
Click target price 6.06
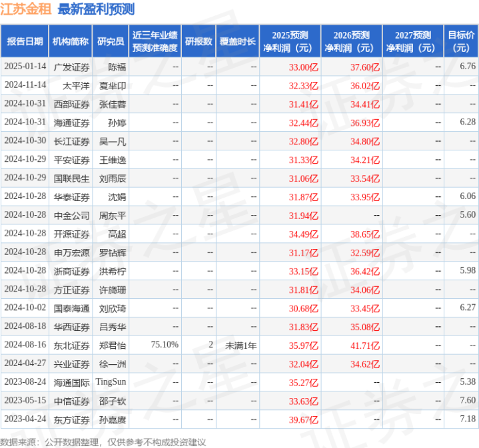468,196
